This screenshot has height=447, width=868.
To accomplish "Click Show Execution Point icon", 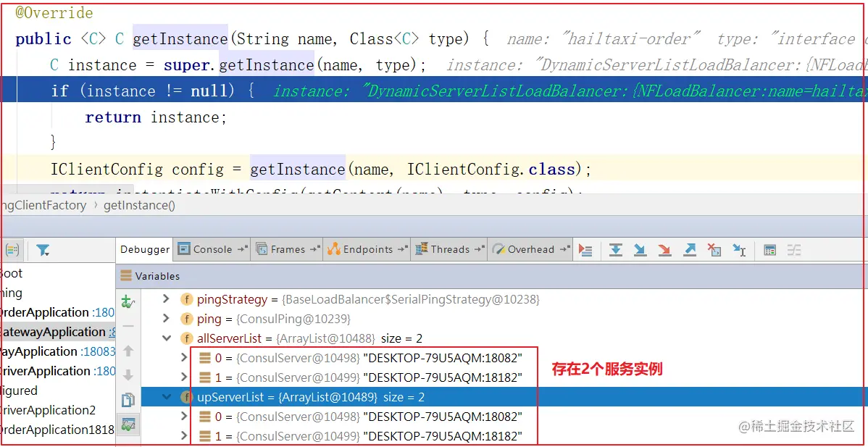I will coord(585,250).
